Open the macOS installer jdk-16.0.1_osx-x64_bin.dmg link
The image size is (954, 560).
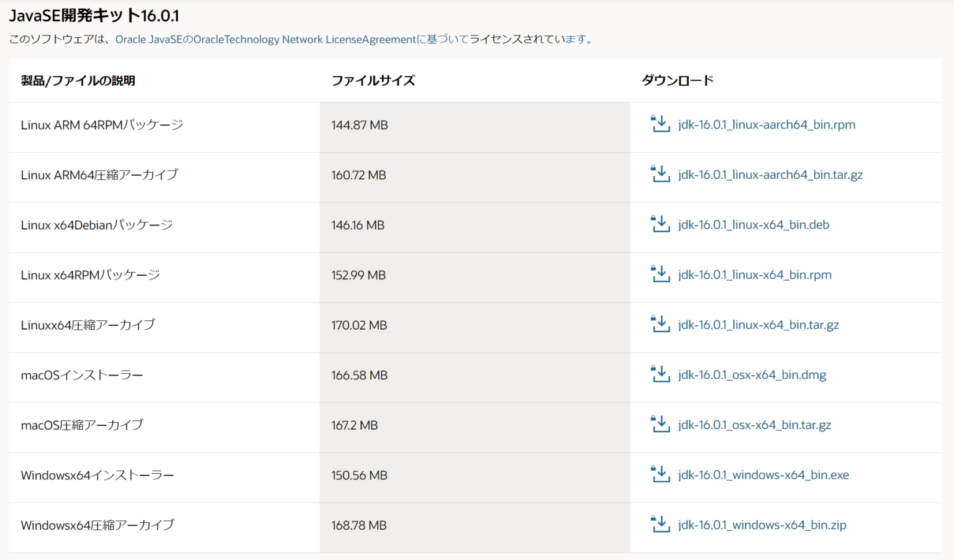tap(752, 374)
